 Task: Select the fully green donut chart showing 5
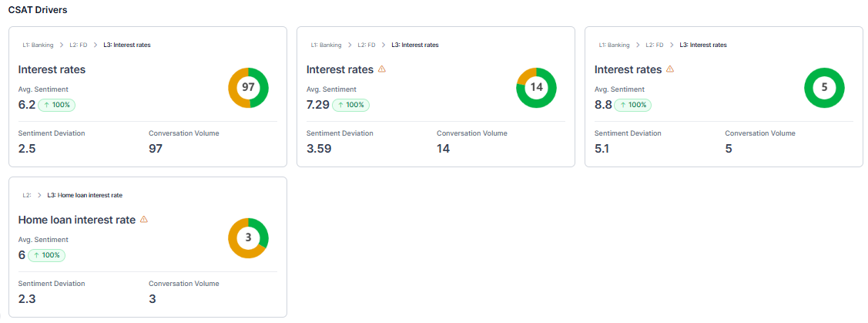click(824, 88)
